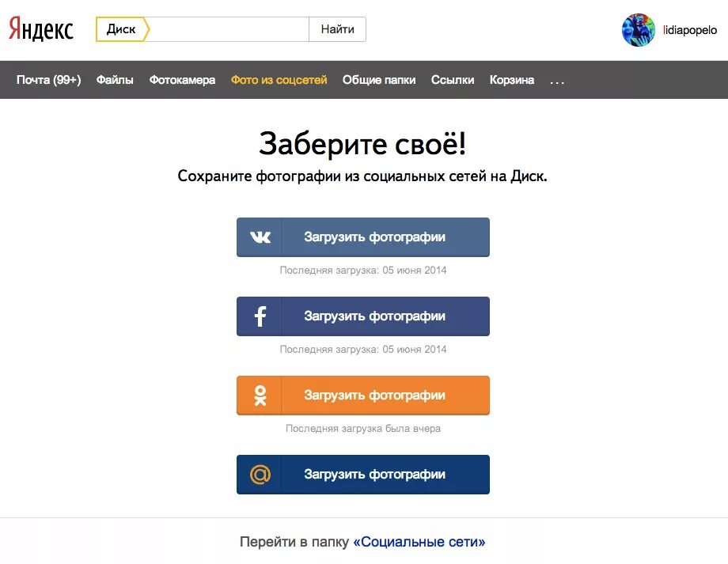
Task: Upload photos from Odnoklassniki orange button
Action: (x=363, y=396)
